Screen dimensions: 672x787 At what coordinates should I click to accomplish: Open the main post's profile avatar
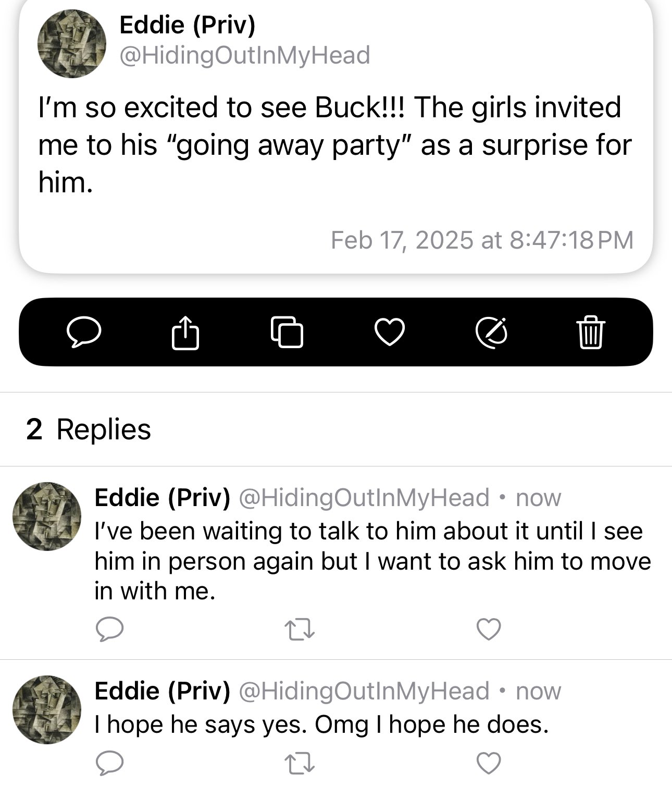click(72, 44)
